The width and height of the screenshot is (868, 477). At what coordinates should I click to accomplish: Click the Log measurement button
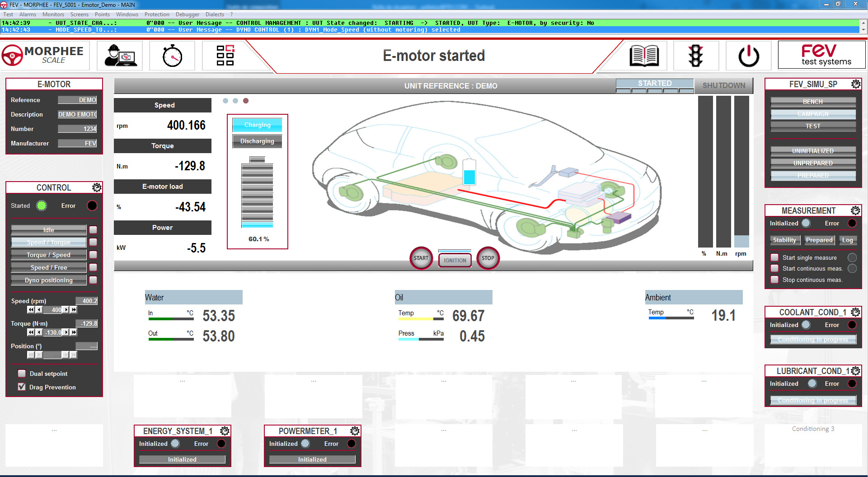(848, 240)
